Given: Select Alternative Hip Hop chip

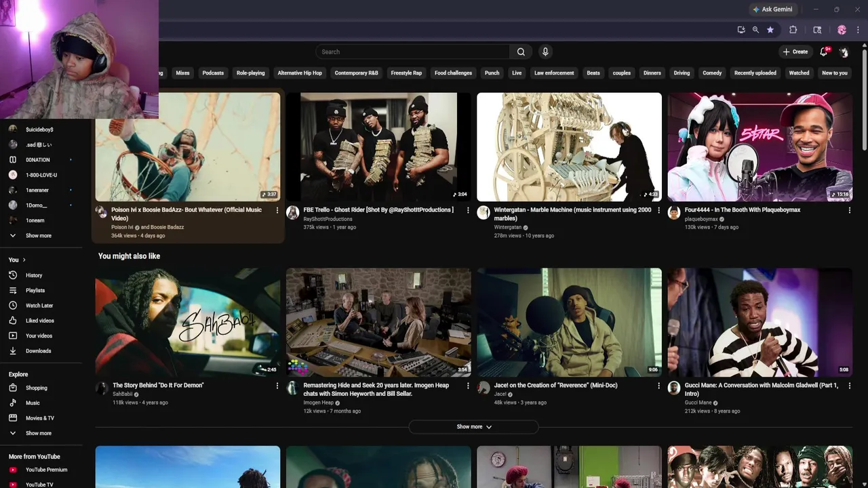Looking at the screenshot, I should click(300, 73).
